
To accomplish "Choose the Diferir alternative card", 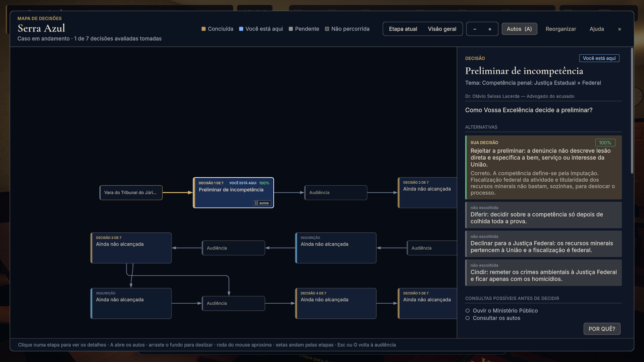I will pyautogui.click(x=543, y=215).
